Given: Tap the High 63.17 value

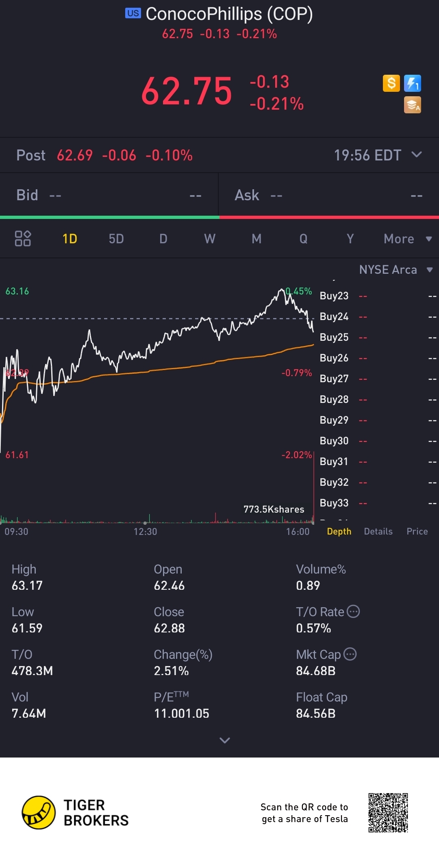Looking at the screenshot, I should pyautogui.click(x=27, y=585).
